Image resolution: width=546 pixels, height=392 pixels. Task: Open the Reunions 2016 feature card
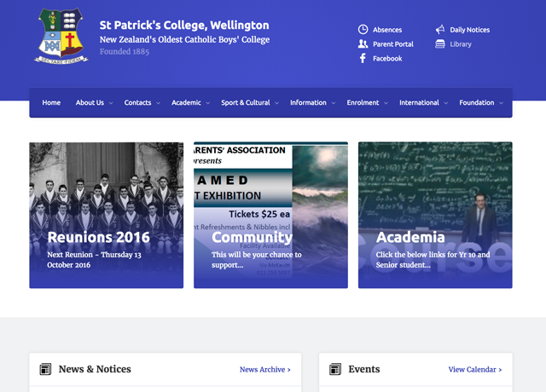tap(106, 215)
